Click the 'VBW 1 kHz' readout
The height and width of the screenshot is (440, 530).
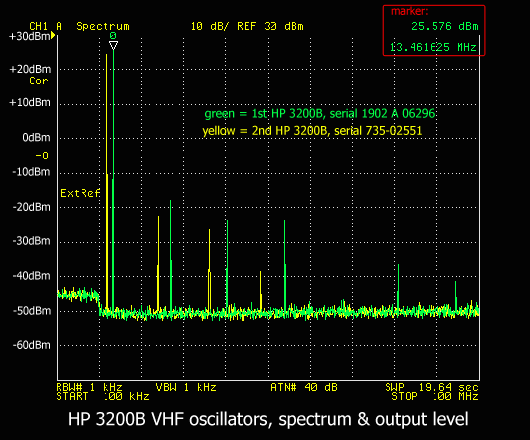[x=186, y=387]
